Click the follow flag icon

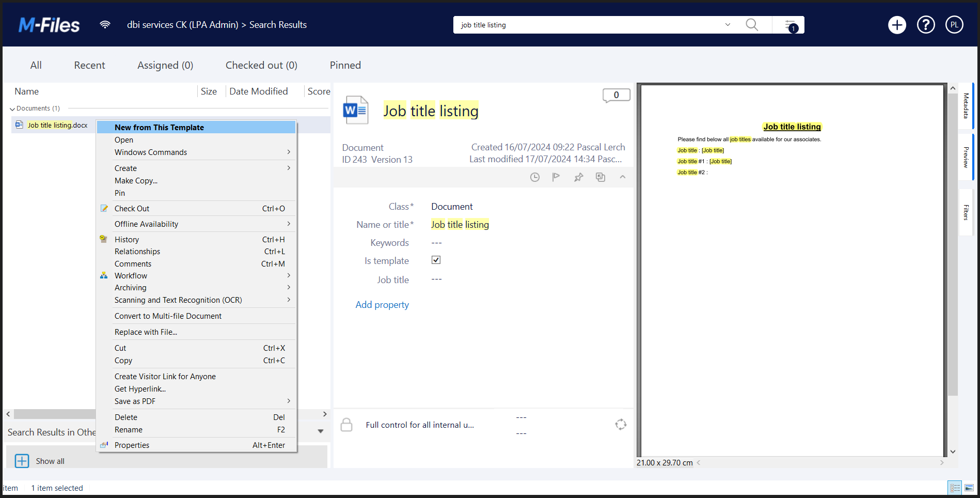tap(556, 177)
